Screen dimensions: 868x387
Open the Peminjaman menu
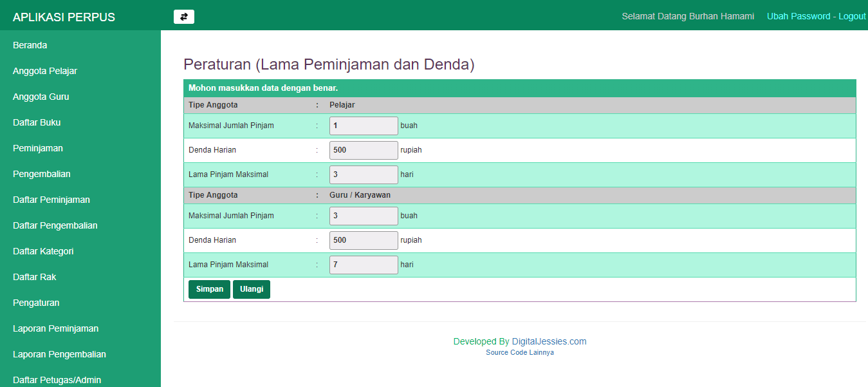pos(38,148)
